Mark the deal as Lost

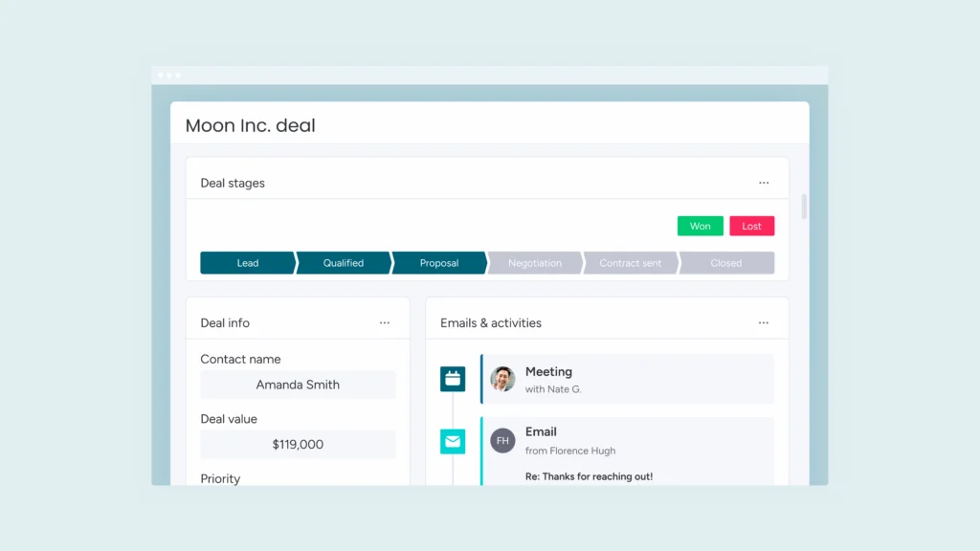click(x=751, y=226)
